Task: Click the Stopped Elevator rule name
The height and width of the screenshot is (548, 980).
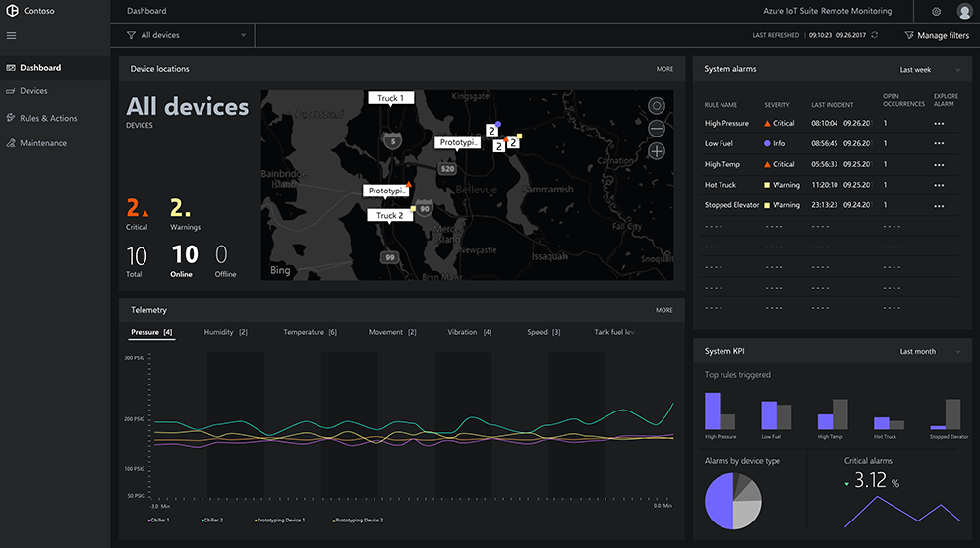Action: (x=731, y=205)
